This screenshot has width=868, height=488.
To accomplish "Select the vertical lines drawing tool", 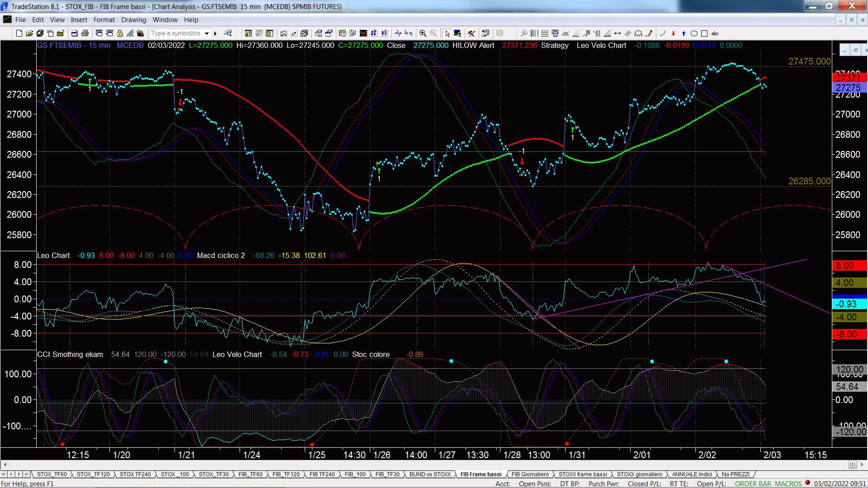I will tap(534, 33).
